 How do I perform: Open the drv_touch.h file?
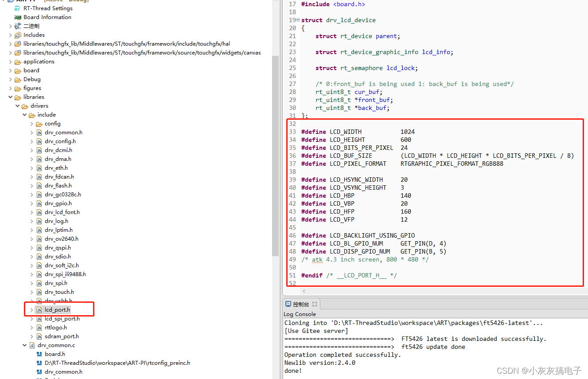59,292
